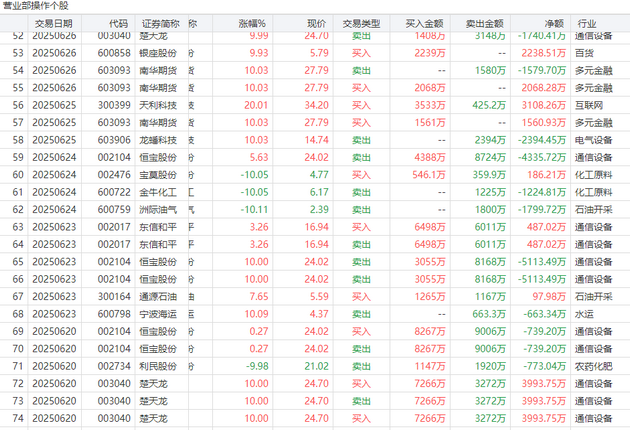
Task: Click the 通源石油 stock name
Action: click(158, 297)
